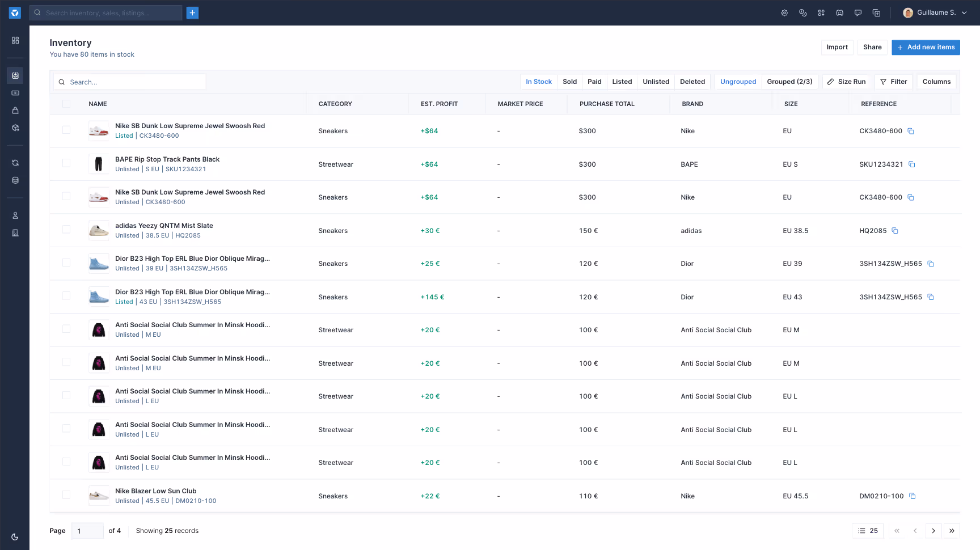
Task: Click the Import button
Action: [x=837, y=47]
